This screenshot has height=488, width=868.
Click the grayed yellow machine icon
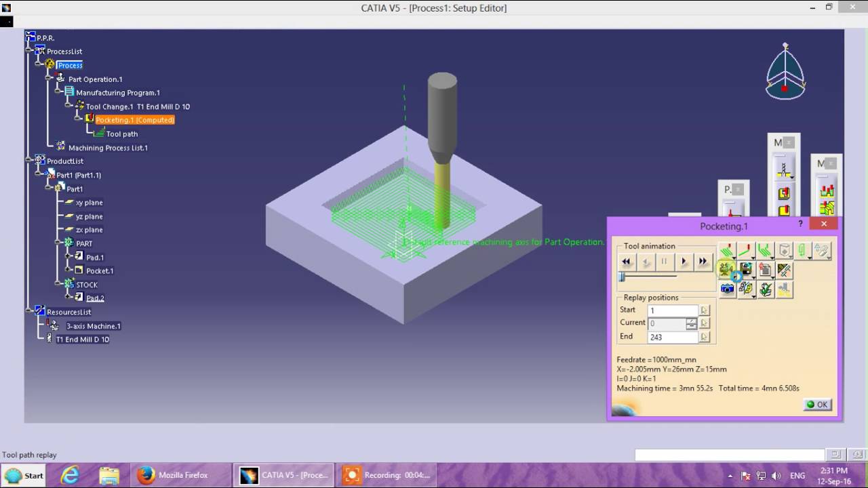(x=785, y=289)
